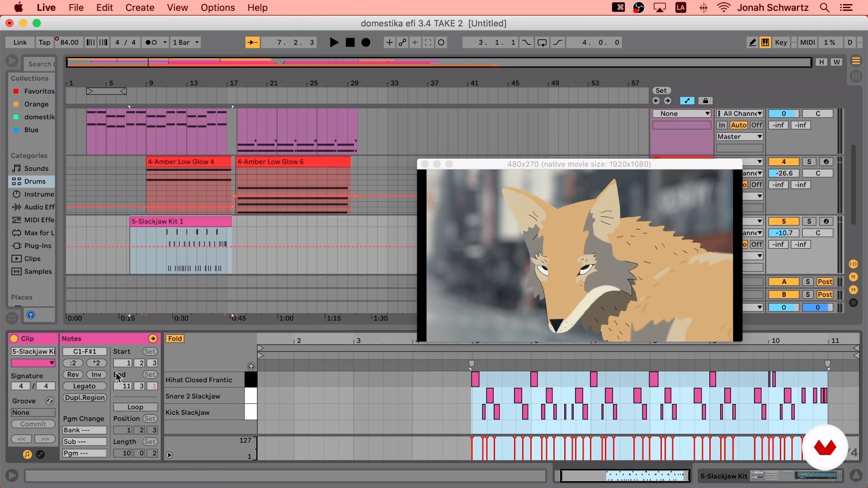Image resolution: width=868 pixels, height=488 pixels.
Task: Open the Edit menu
Action: (x=104, y=8)
